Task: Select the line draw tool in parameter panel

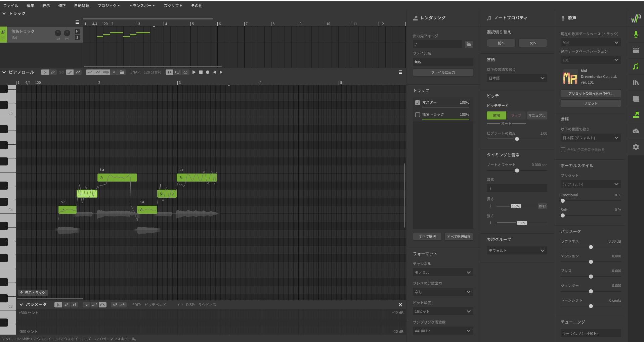Action: [74, 305]
